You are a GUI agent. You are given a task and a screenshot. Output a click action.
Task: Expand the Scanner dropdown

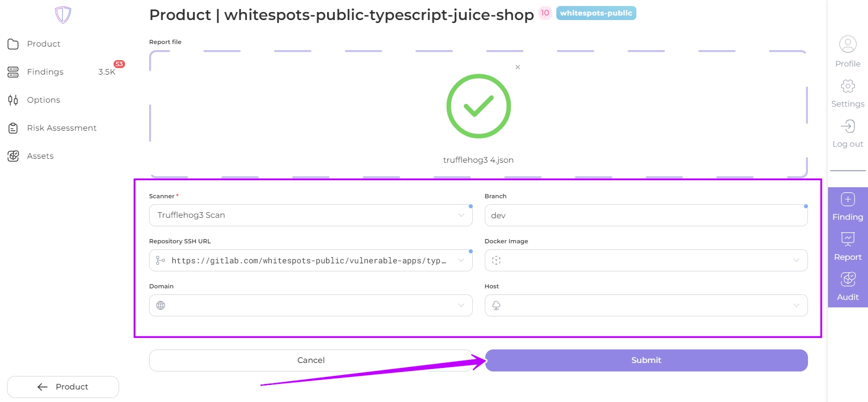point(461,215)
